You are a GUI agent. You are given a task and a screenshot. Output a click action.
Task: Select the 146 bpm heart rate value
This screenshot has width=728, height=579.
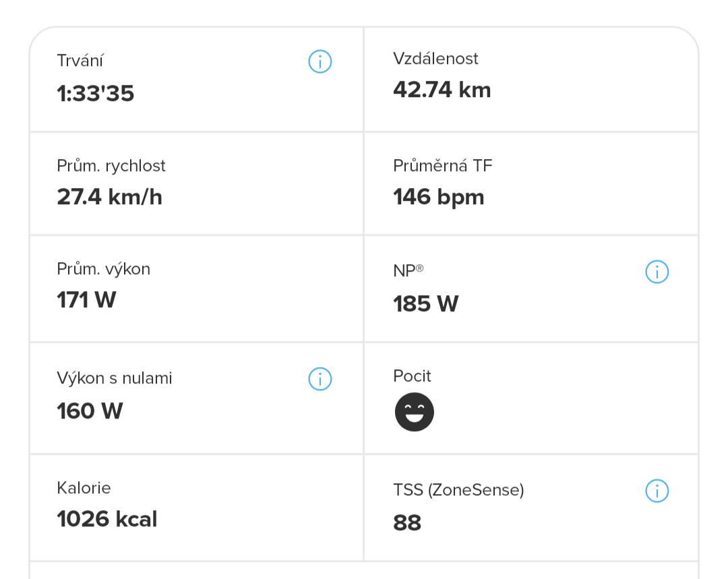[x=439, y=197]
